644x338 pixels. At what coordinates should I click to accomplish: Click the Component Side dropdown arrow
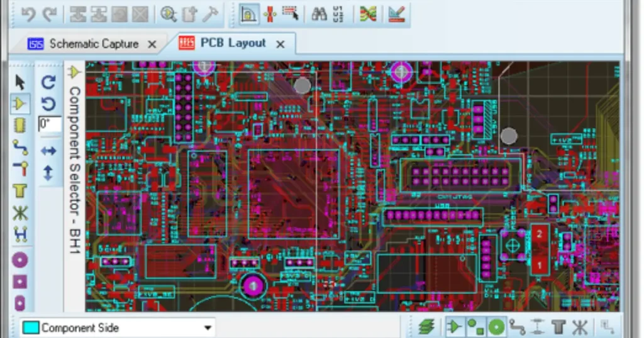(208, 328)
